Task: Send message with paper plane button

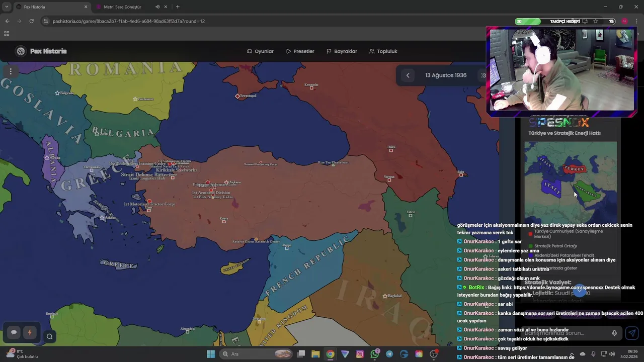Action: click(x=632, y=333)
